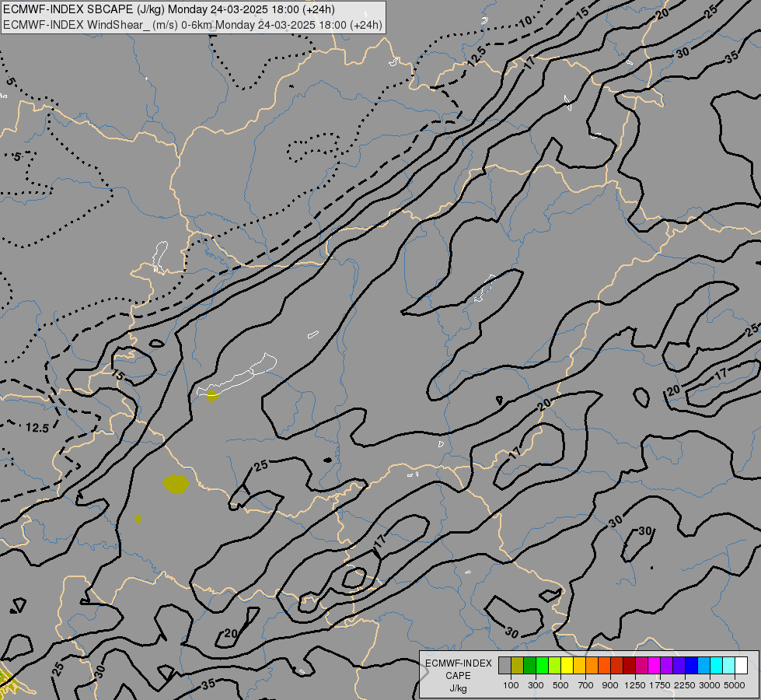The image size is (761, 700).
Task: Click the legend tick value 300
Action: point(536,685)
